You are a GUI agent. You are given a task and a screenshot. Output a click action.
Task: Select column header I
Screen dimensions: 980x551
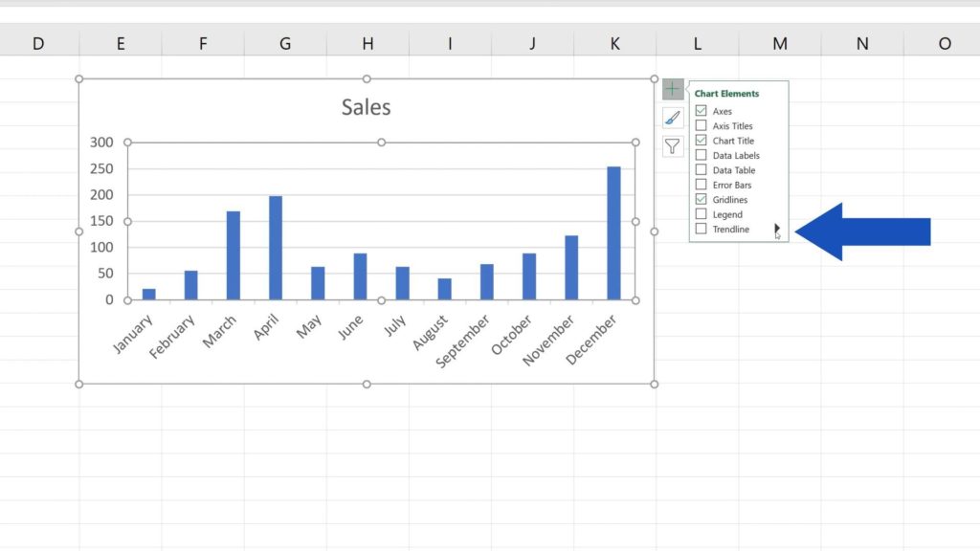(x=450, y=43)
